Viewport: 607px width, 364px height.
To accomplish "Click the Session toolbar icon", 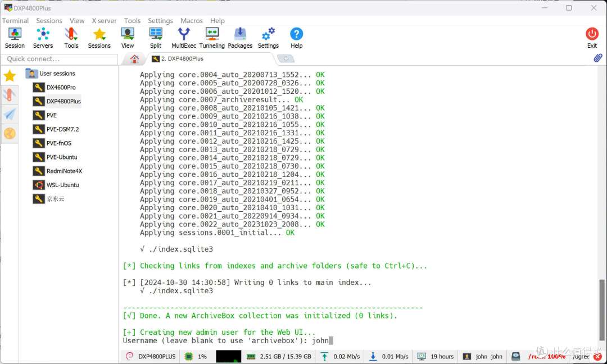I will pyautogui.click(x=15, y=38).
